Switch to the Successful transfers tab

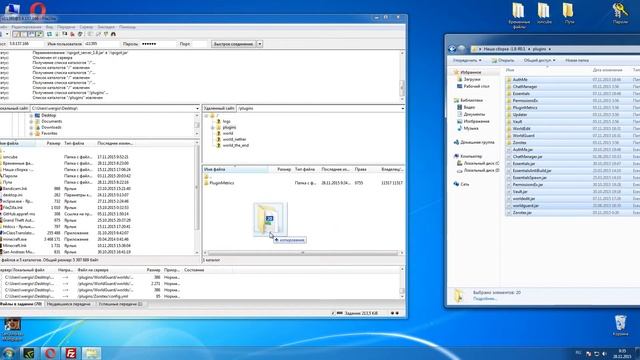120,304
